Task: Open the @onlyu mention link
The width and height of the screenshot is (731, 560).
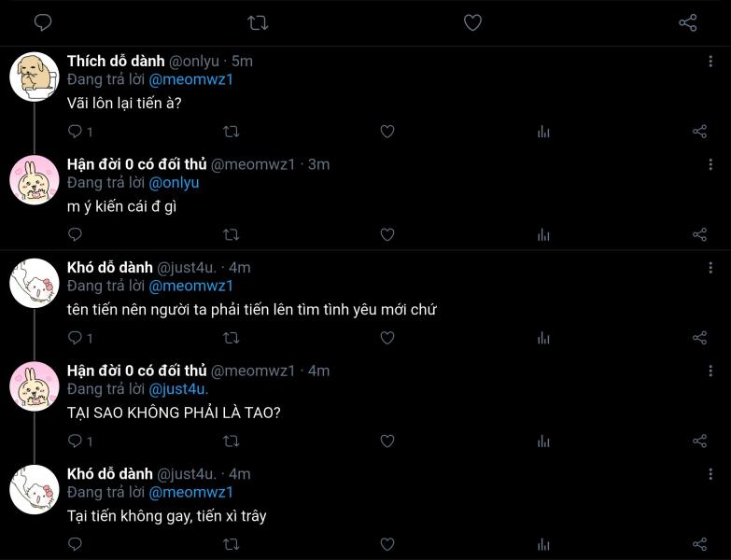Action: 174,183
